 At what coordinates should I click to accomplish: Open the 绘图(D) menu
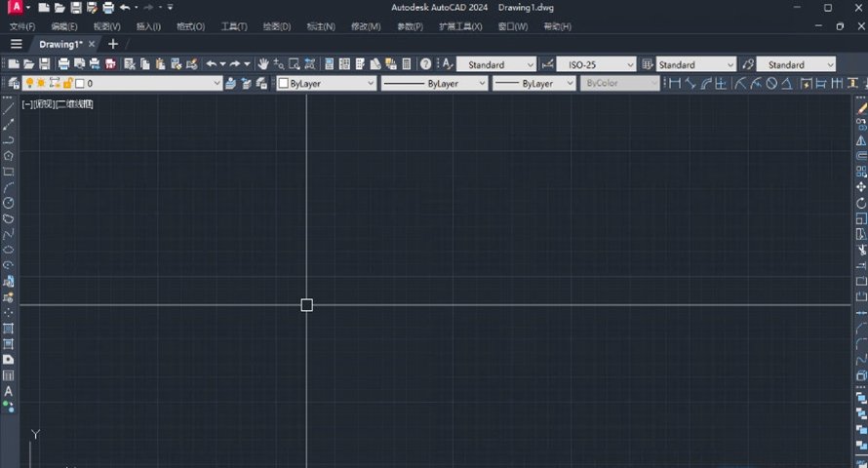[277, 26]
